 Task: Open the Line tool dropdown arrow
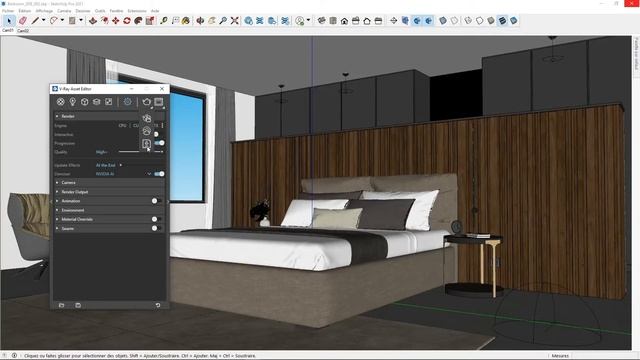point(43,20)
